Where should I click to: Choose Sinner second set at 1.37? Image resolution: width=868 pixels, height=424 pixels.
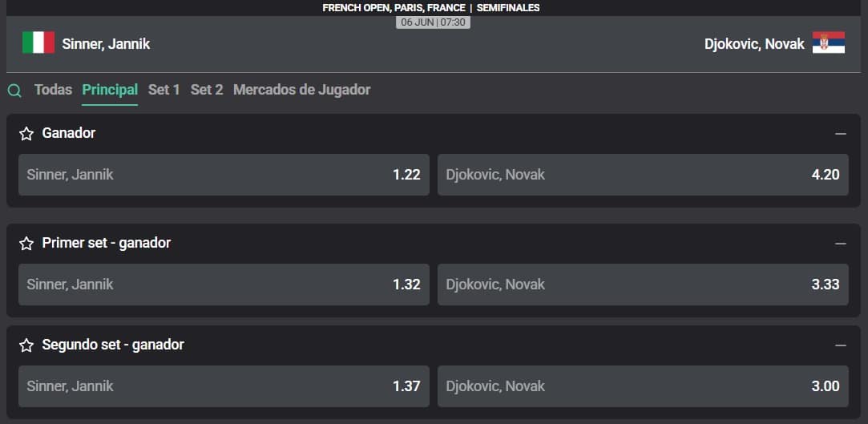[x=224, y=386]
